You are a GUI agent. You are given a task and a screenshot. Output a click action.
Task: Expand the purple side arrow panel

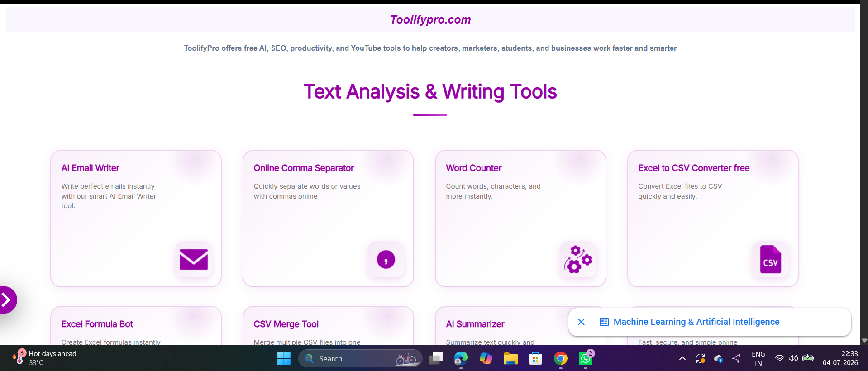[x=6, y=300]
